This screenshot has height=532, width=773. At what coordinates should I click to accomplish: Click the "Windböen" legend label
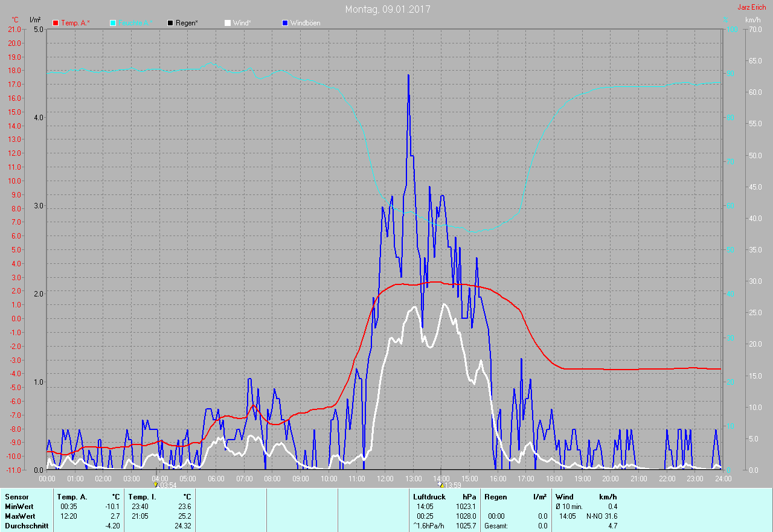coord(306,23)
